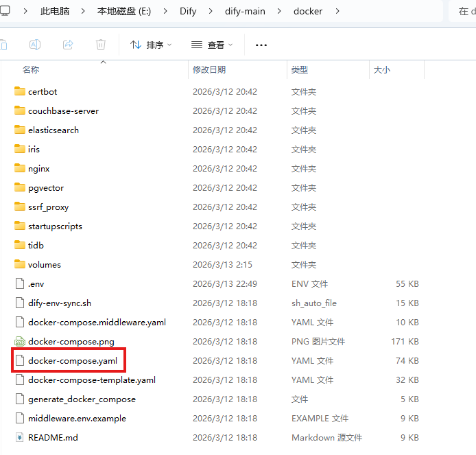Open the Sort (排序) dropdown

(x=151, y=45)
